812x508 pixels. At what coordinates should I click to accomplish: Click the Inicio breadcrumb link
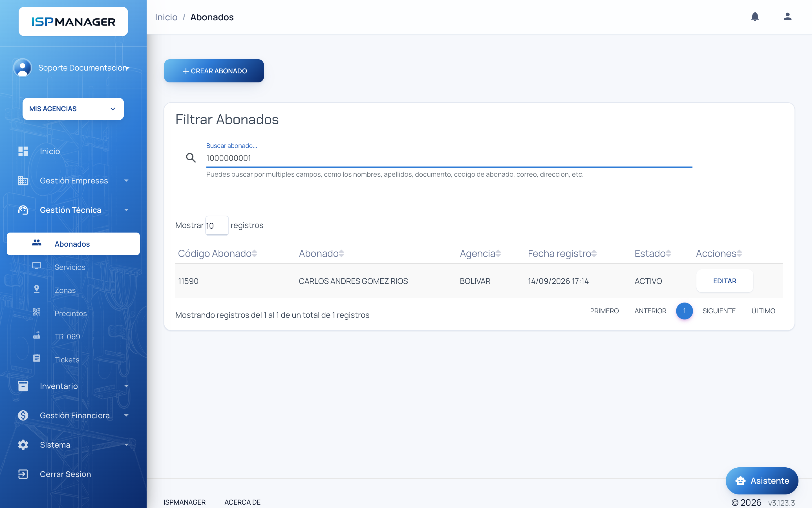click(166, 17)
